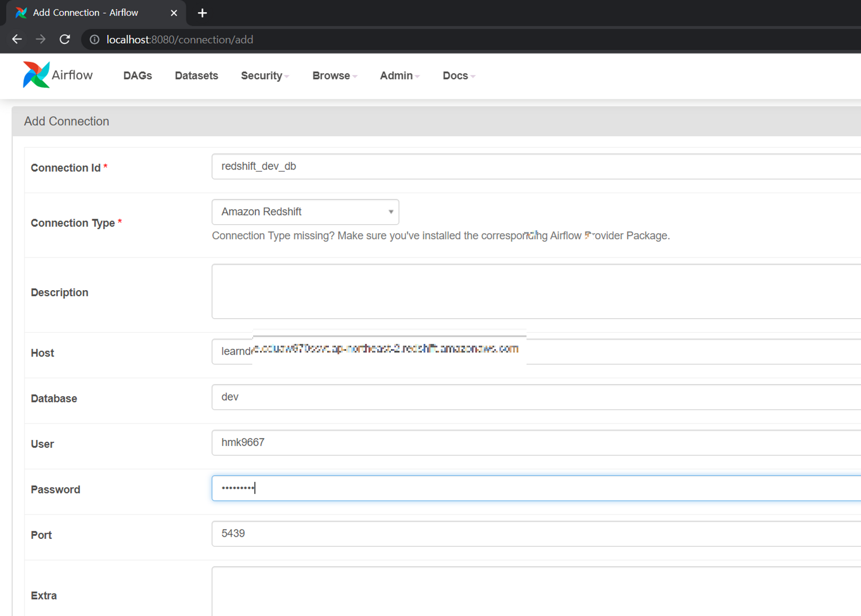Go to the DAGs page

pos(137,76)
